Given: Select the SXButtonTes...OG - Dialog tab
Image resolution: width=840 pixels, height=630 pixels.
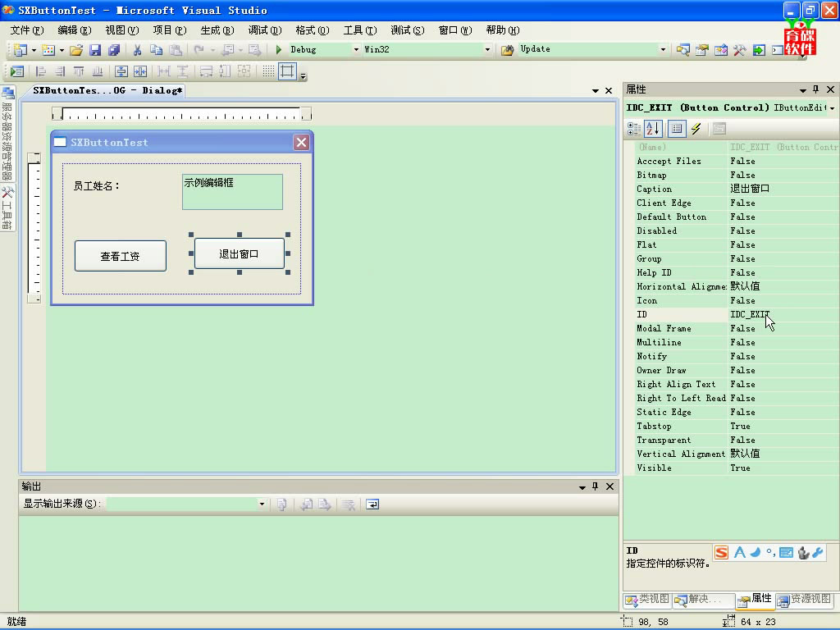Looking at the screenshot, I should coord(107,90).
